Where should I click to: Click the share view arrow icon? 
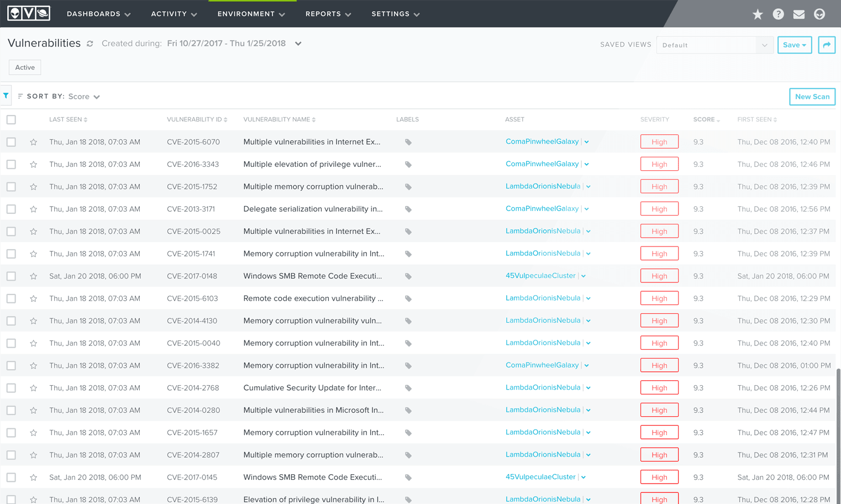point(826,45)
